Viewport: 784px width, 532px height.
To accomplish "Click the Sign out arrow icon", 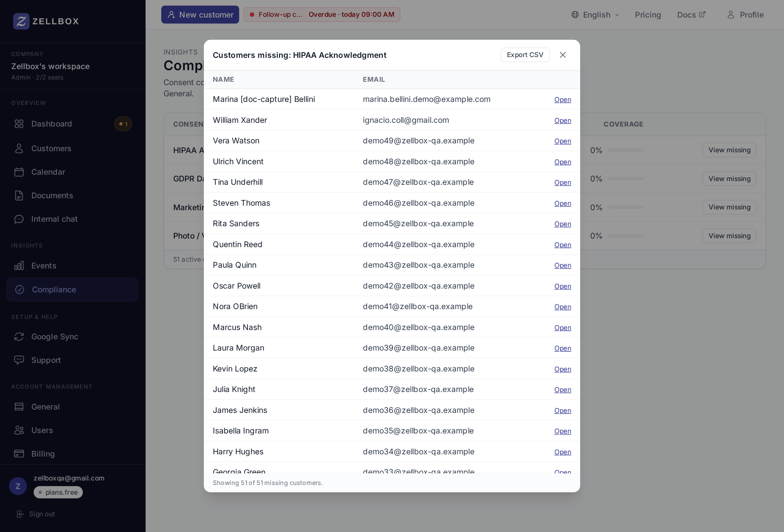I will click(21, 514).
